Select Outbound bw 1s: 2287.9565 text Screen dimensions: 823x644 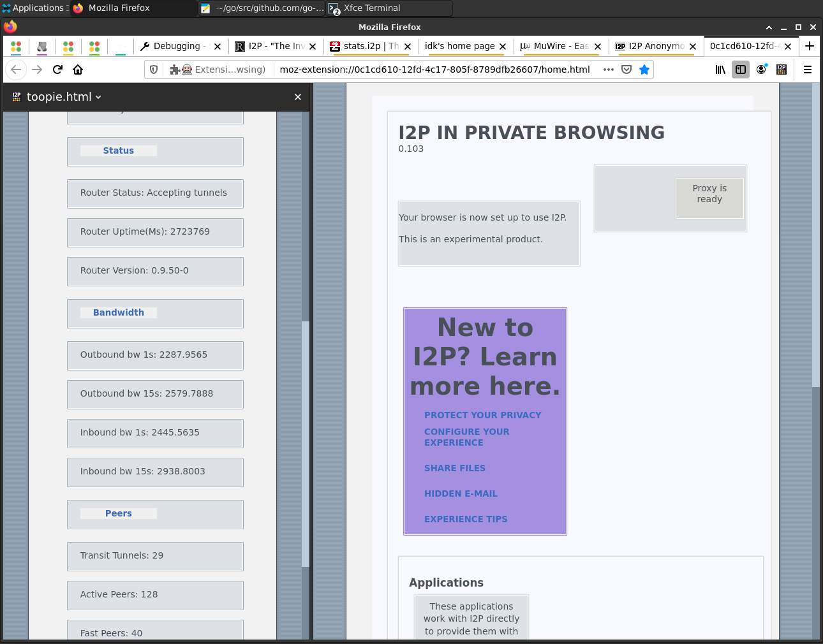144,355
